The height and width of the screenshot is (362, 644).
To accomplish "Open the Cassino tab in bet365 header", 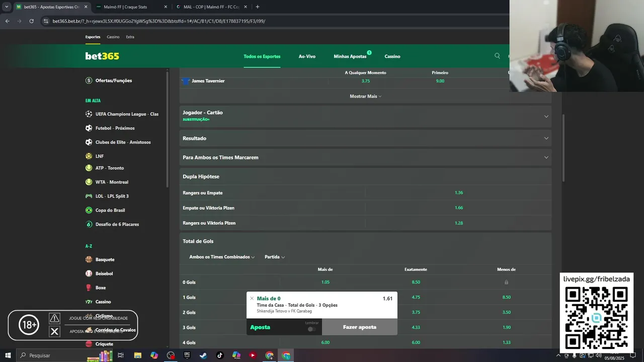I will click(392, 56).
